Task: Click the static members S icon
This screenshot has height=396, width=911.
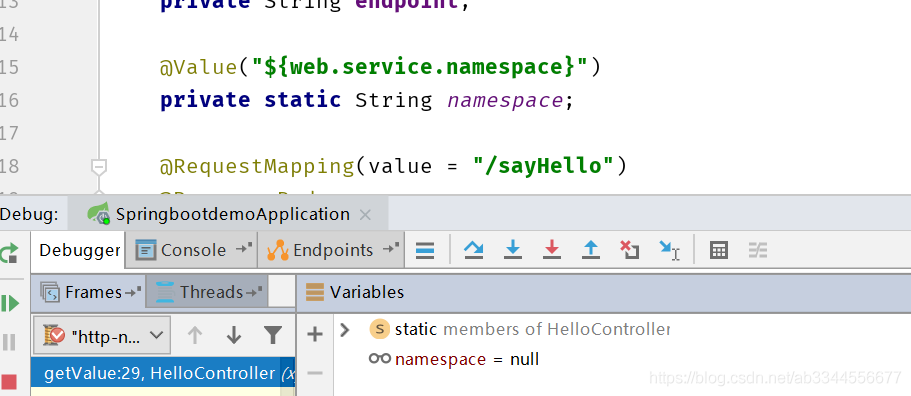Action: click(379, 329)
